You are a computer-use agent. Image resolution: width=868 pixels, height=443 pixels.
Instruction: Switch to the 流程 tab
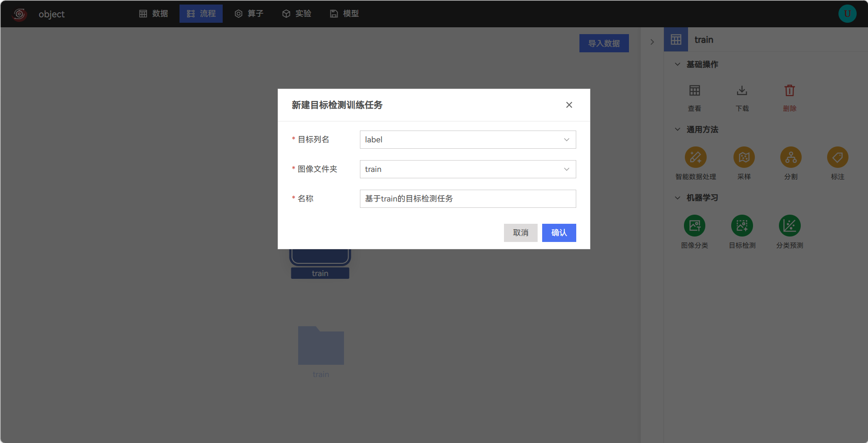point(201,14)
